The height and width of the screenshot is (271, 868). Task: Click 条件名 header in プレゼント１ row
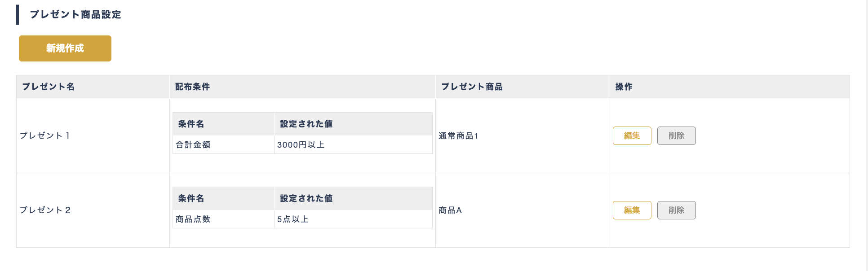(x=191, y=124)
